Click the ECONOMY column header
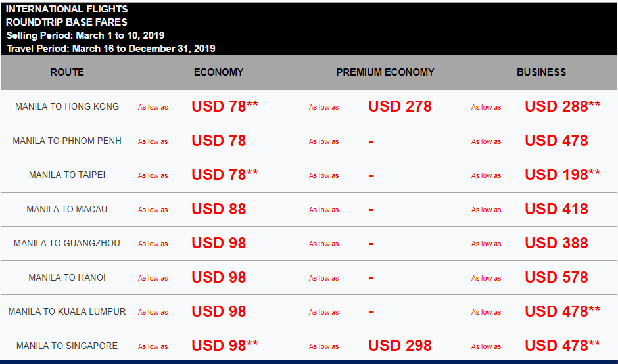Screen dimensions: 618x364 (219, 72)
